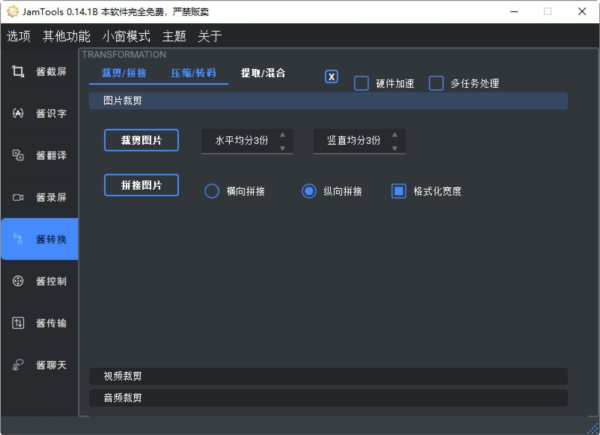Decrease 水平均分3份 with down arrow
This screenshot has width=600, height=435.
[282, 148]
